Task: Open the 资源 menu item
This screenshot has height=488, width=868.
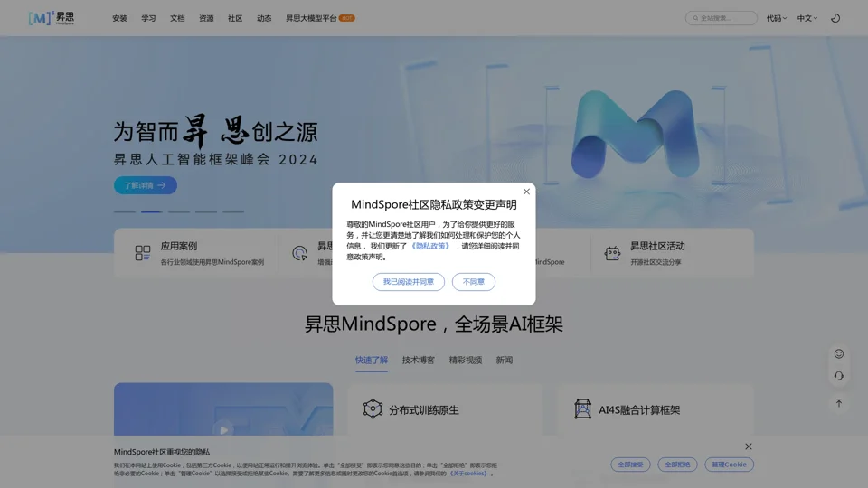Action: 206,18
